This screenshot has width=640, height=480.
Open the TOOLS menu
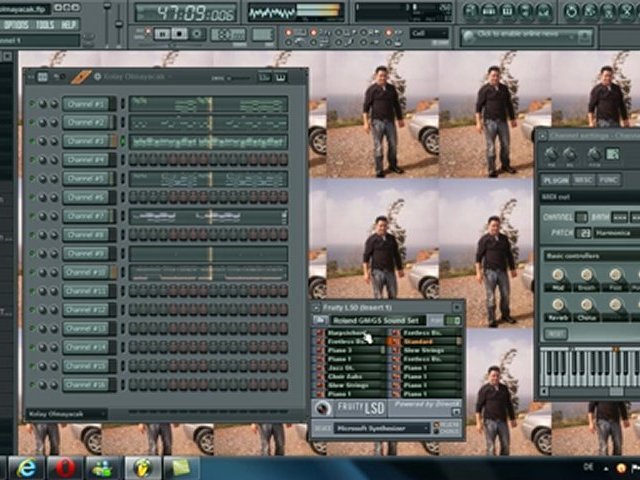pyautogui.click(x=45, y=23)
